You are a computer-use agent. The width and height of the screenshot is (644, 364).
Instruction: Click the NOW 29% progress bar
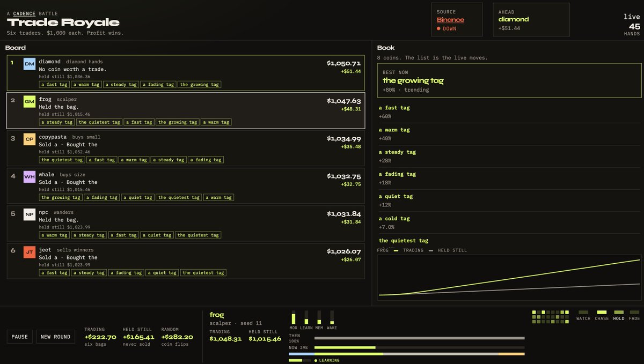coord(419,348)
